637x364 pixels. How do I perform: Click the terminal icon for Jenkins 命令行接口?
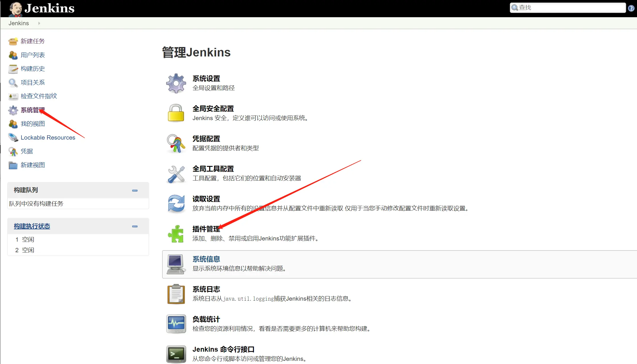pos(176,354)
